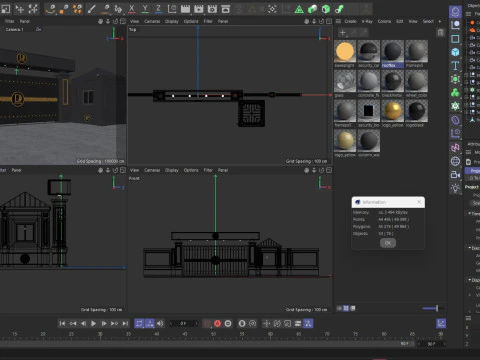
Task: Close the Information dialog
Action: pyautogui.click(x=419, y=202)
